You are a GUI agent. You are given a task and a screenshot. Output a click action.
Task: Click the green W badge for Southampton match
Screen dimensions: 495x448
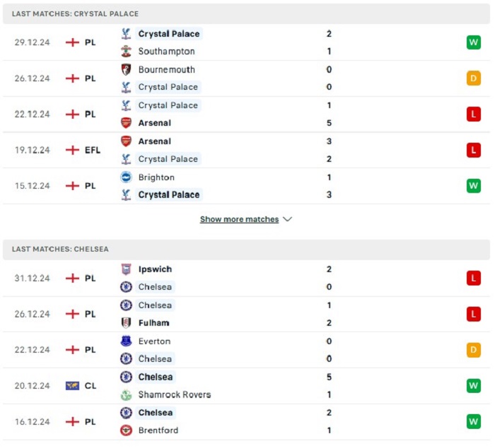(x=474, y=42)
